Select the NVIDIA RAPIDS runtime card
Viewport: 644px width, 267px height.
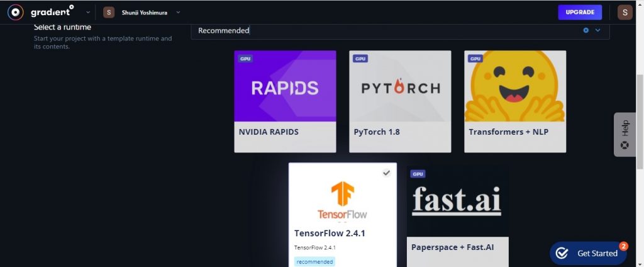pos(285,101)
